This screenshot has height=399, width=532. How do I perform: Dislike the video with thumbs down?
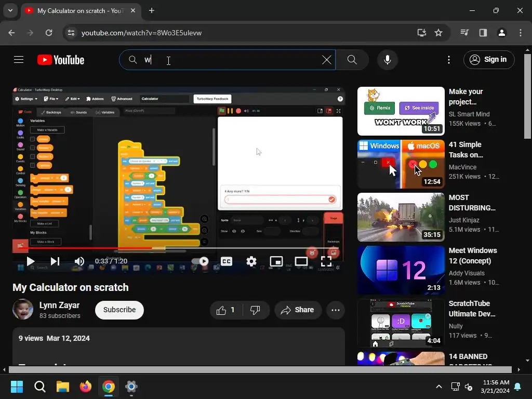[x=255, y=310]
